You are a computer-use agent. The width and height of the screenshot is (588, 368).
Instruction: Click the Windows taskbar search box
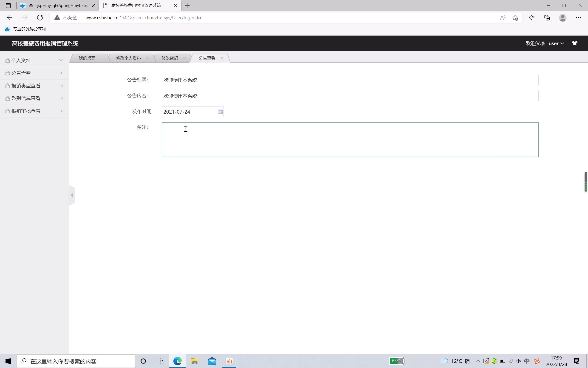76,361
